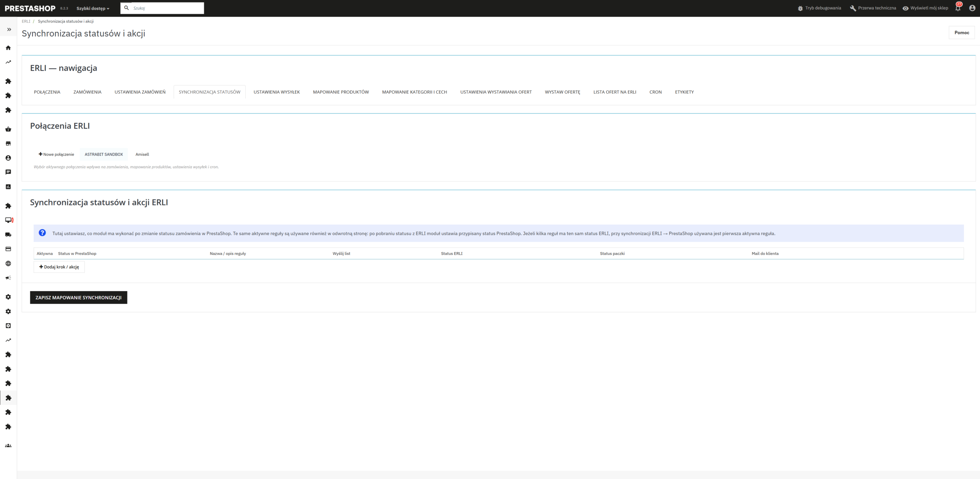The width and height of the screenshot is (980, 479).
Task: Click the Status paczki column header
Action: [612, 253]
